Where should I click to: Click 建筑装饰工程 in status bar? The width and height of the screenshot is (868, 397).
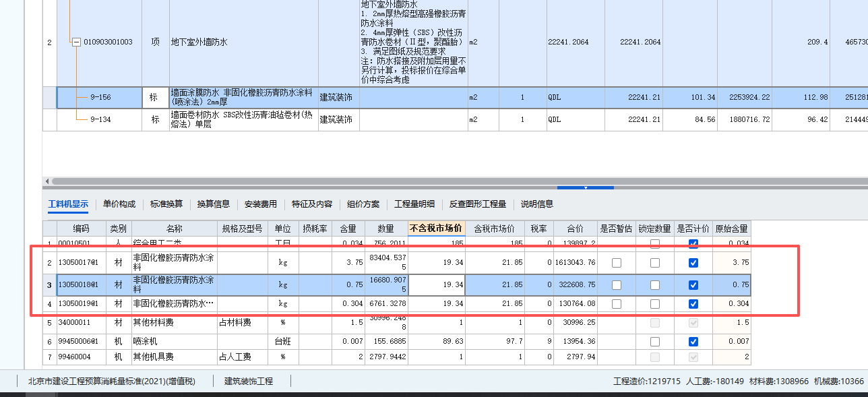tap(249, 381)
